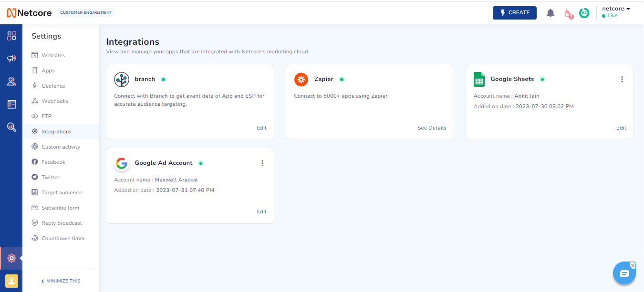The width and height of the screenshot is (644, 292).
Task: Open the Websites settings page
Action: (53, 55)
